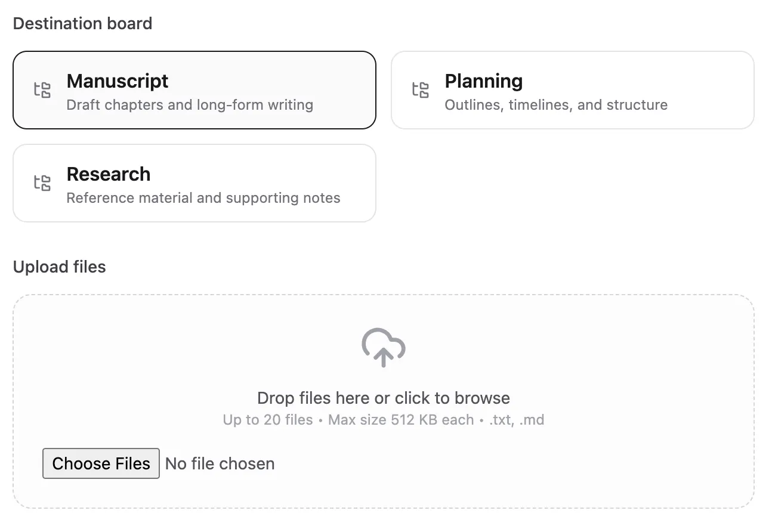The image size is (772, 532).
Task: Click the "Manuscript" card title
Action: coord(117,81)
